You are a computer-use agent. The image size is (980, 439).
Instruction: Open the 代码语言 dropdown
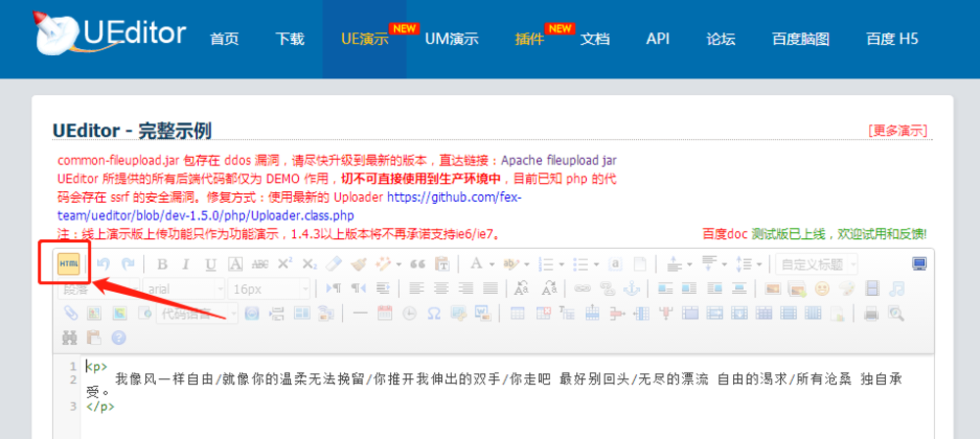tap(198, 314)
